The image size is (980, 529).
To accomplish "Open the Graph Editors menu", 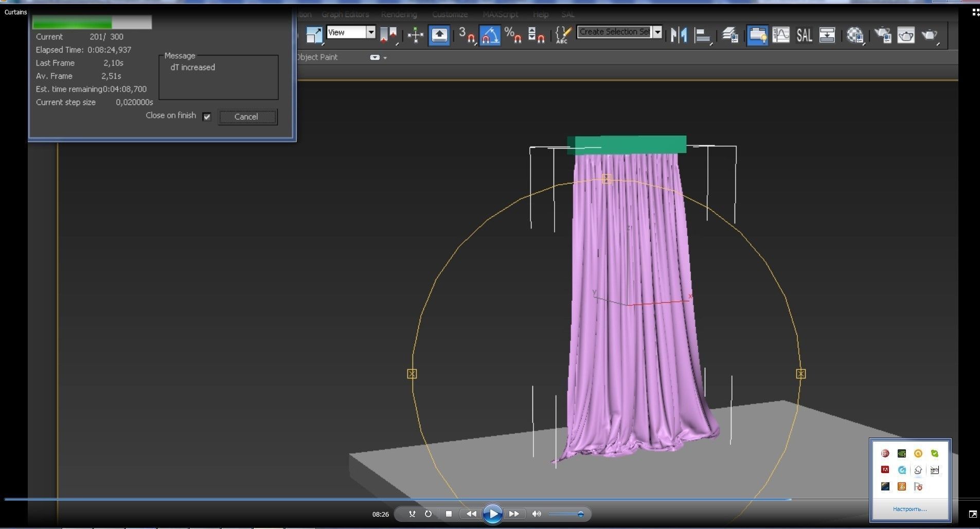I will click(345, 14).
